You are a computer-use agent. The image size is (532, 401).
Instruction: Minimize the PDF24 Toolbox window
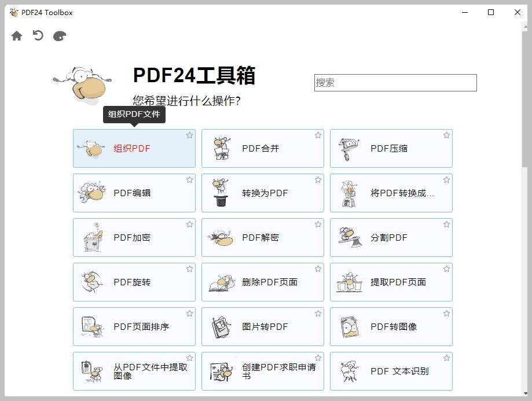pos(465,13)
